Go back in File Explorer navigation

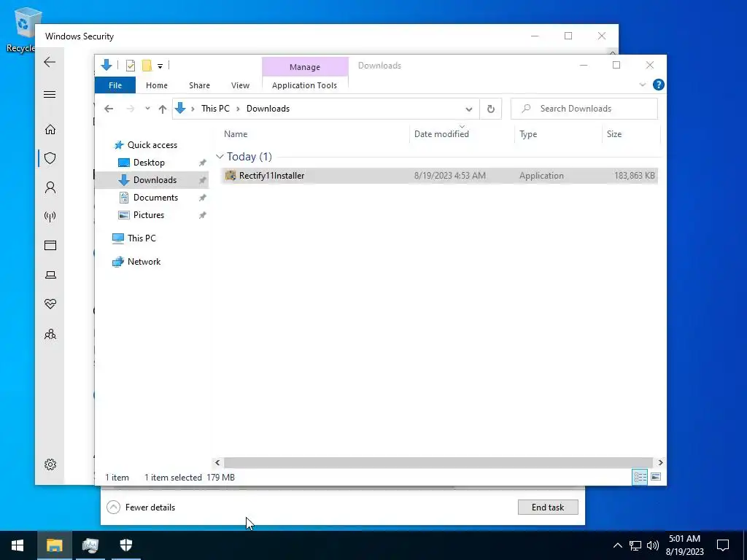pos(109,109)
